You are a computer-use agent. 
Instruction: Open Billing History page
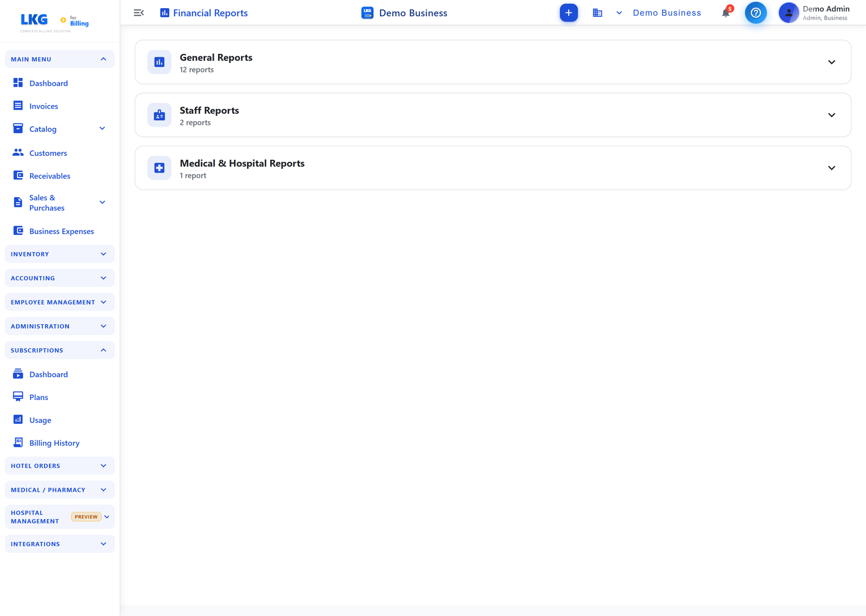pyautogui.click(x=54, y=443)
